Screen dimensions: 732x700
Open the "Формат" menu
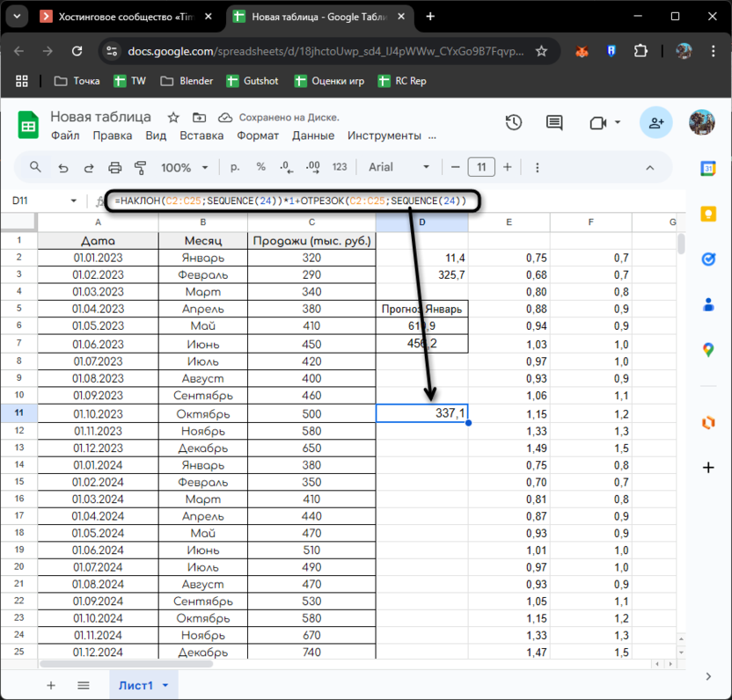pyautogui.click(x=258, y=135)
